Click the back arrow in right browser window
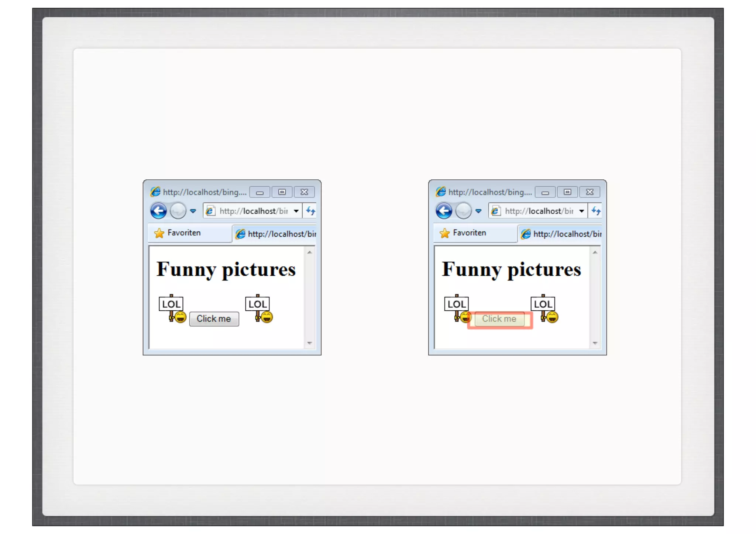Screen dimensions: 756x534 pos(444,211)
